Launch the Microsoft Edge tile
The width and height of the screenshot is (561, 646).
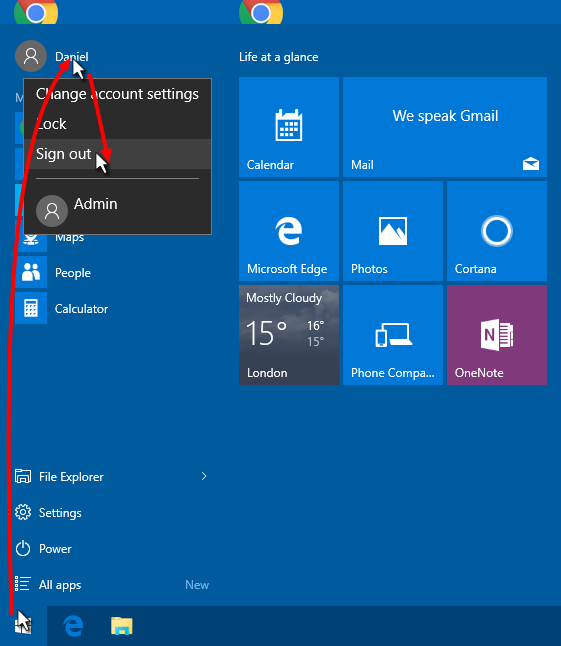[289, 231]
